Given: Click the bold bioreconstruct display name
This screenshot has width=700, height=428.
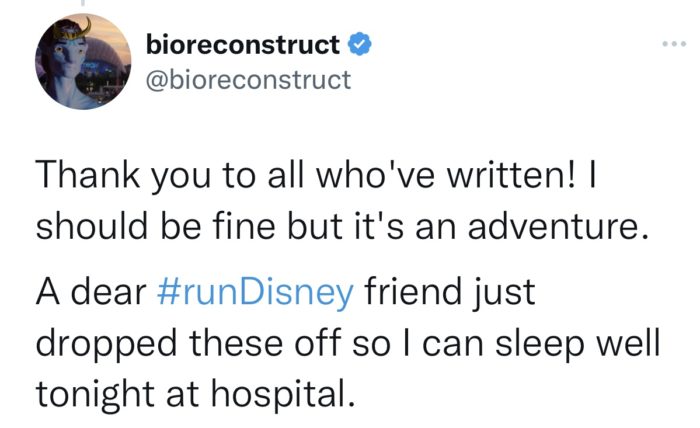Looking at the screenshot, I should [243, 45].
